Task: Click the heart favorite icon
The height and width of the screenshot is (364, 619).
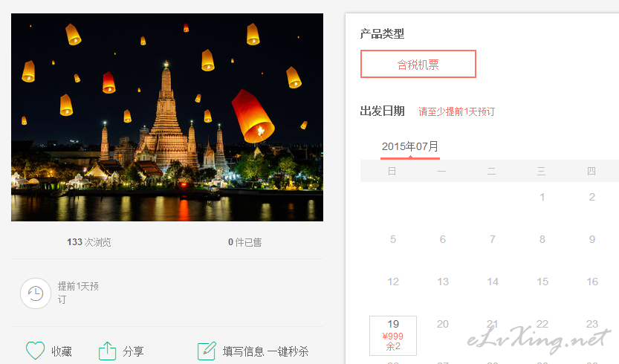Action: [x=35, y=350]
